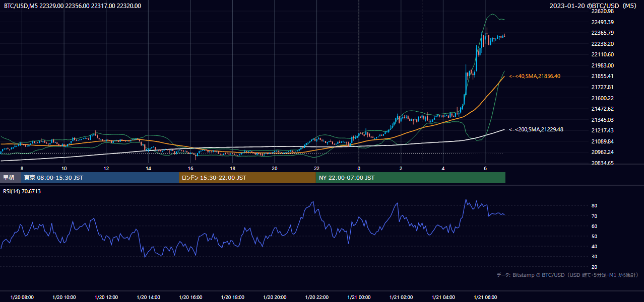The image size is (644, 302).
Task: Click RSI scale value 50
Action: click(x=595, y=236)
